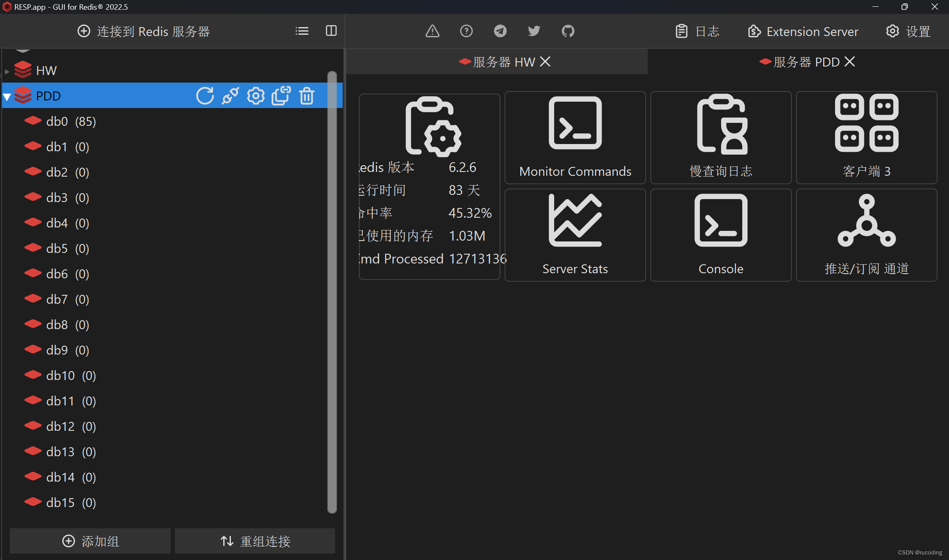Viewport: 949px width, 560px height.
Task: Open Server Stats chart tile
Action: 575,235
